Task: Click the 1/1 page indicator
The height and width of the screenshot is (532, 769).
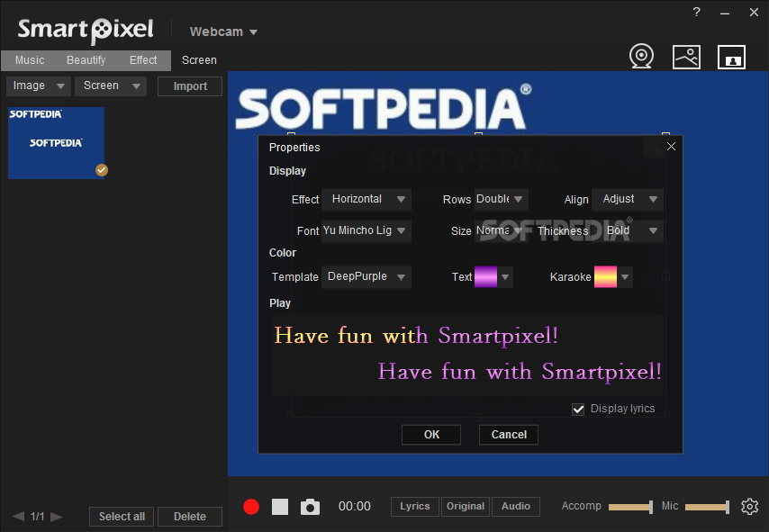Action: click(37, 517)
